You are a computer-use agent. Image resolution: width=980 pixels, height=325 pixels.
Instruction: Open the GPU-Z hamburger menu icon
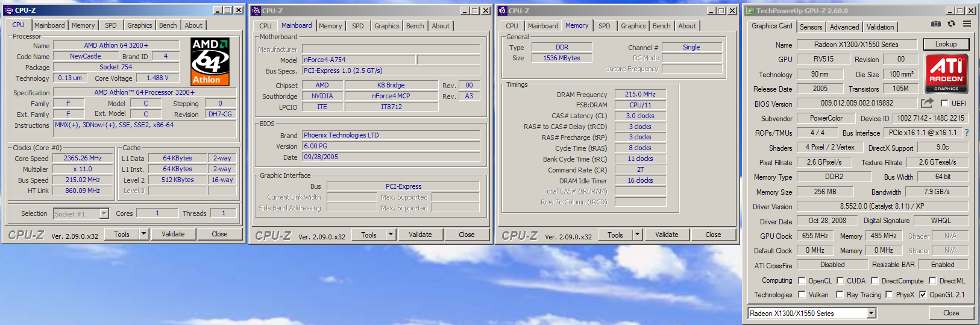[x=967, y=24]
